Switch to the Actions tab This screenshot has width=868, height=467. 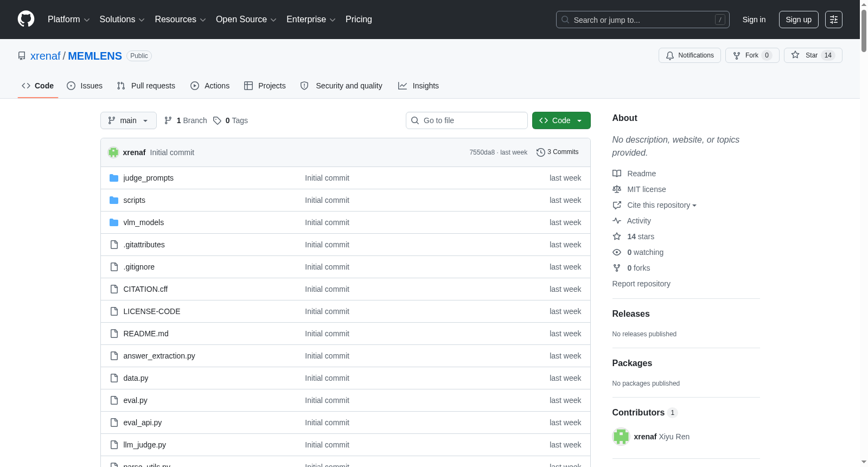coord(210,86)
